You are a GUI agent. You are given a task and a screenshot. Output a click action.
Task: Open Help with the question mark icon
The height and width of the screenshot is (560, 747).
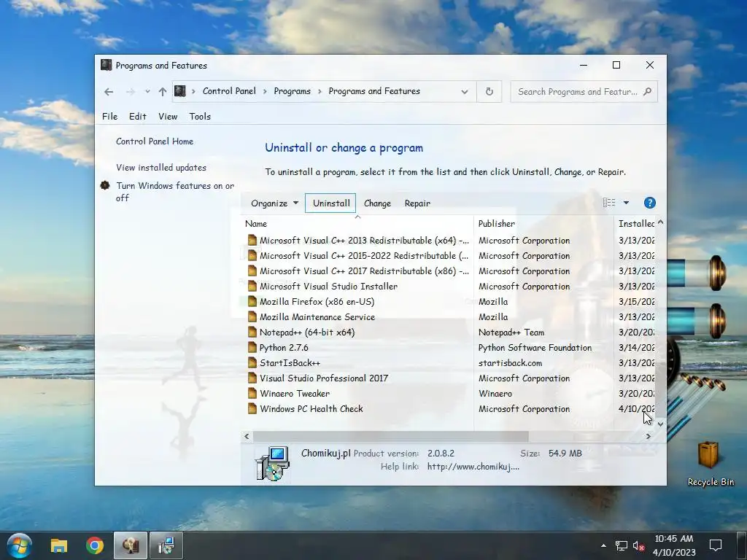(x=649, y=203)
